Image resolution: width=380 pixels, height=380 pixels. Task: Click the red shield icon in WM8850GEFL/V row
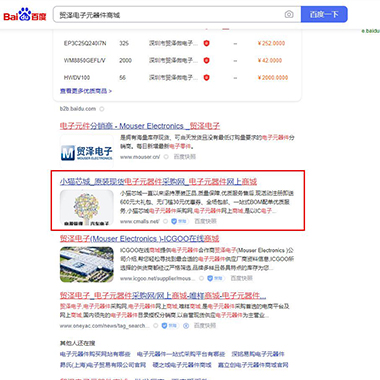(x=207, y=60)
